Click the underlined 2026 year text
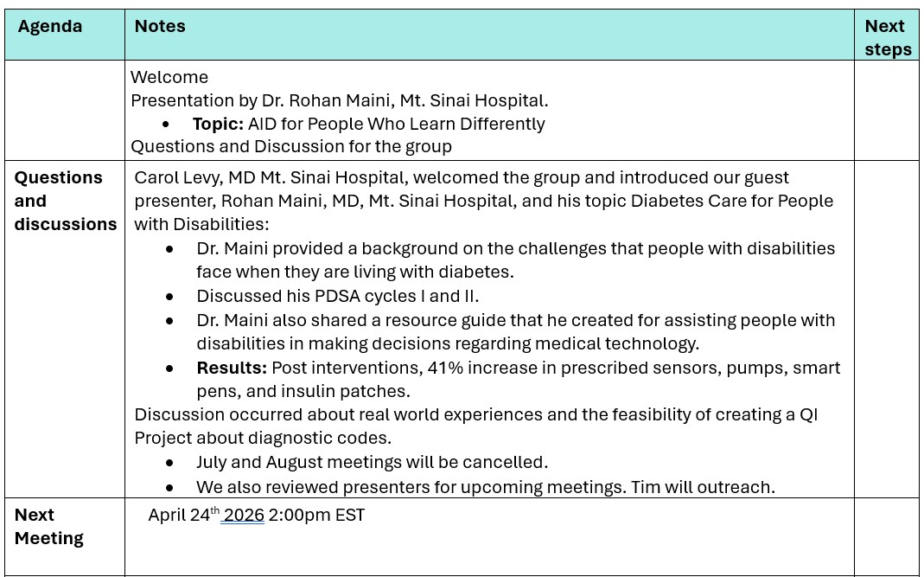924x577 pixels. (243, 516)
